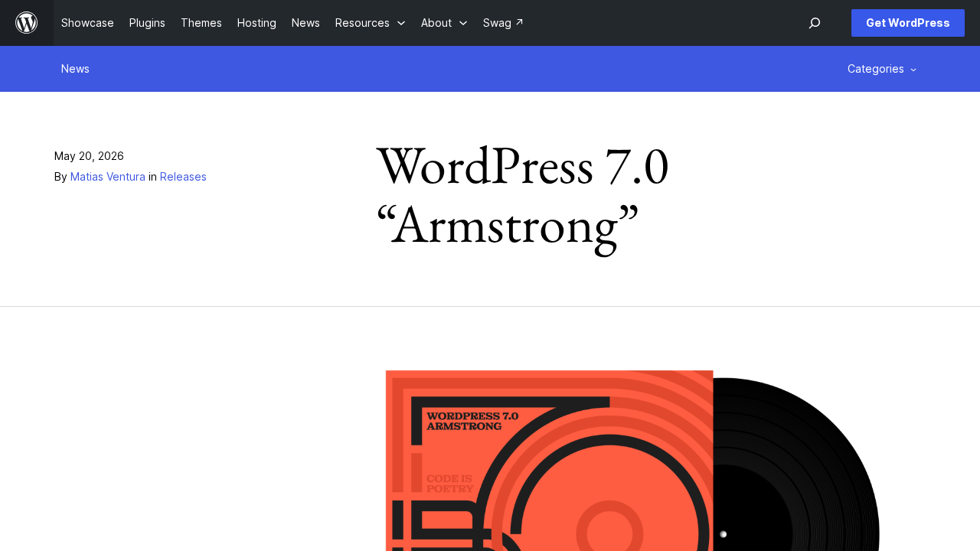
Task: Expand the About dropdown menu
Action: pos(444,23)
